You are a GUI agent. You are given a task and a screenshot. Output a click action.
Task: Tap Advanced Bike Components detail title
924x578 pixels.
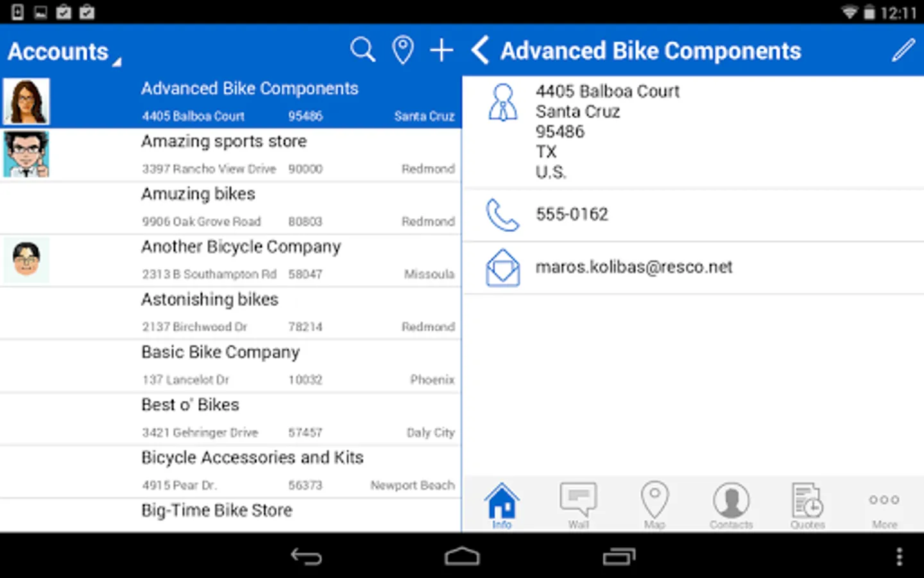point(651,51)
